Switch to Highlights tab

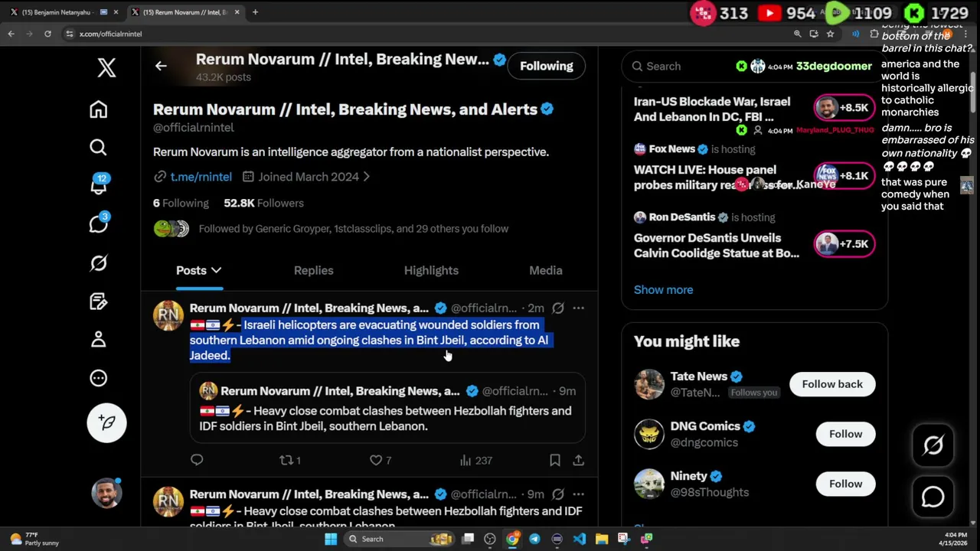[x=431, y=270]
